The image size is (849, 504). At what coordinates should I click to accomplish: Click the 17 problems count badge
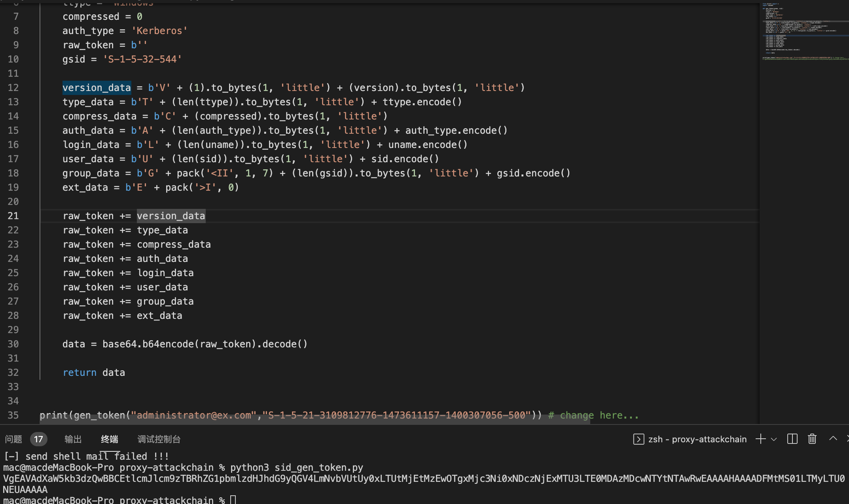click(x=38, y=439)
